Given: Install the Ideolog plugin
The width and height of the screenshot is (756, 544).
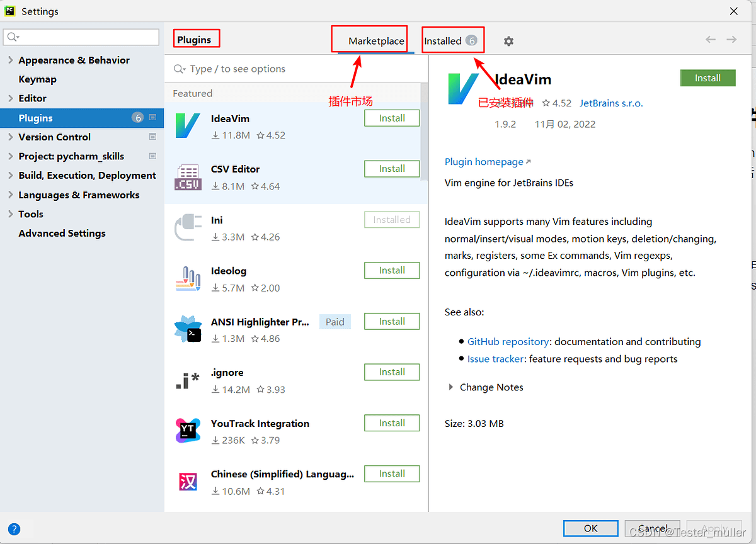Looking at the screenshot, I should 392,270.
